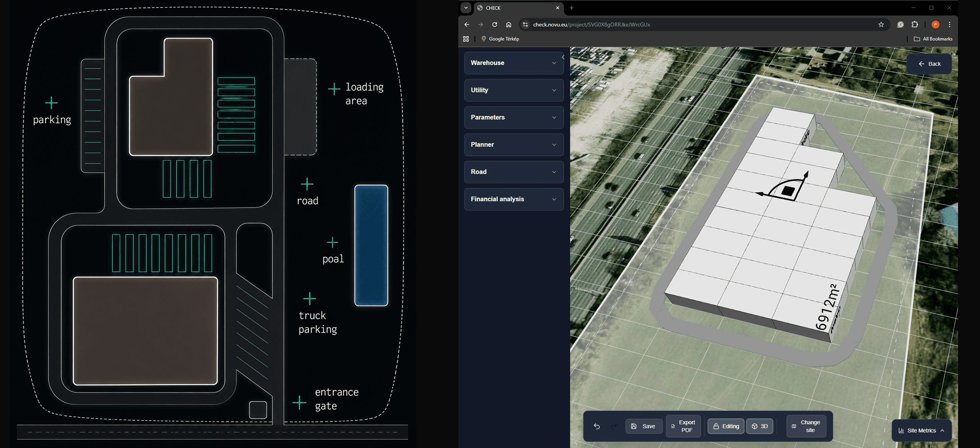Expand the Road section

(514, 172)
